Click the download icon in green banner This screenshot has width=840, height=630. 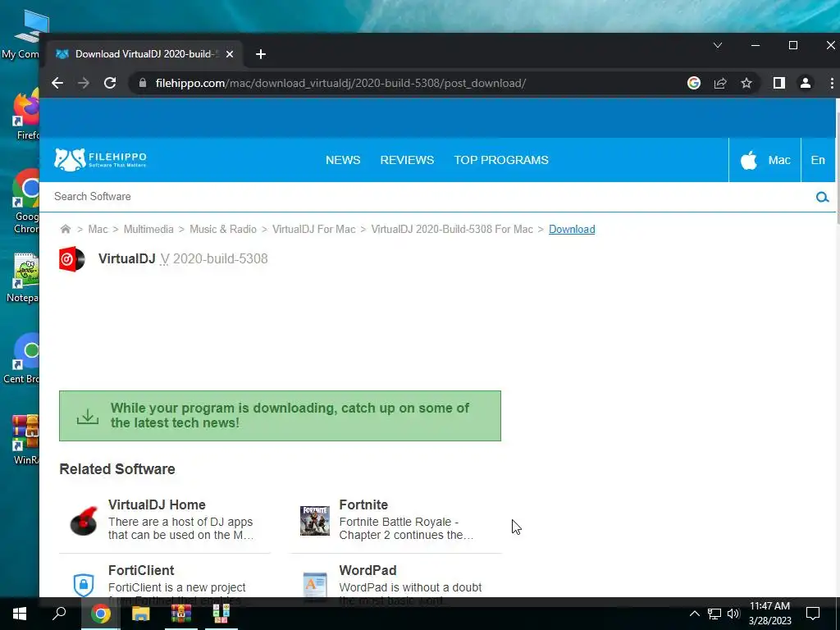pos(87,416)
